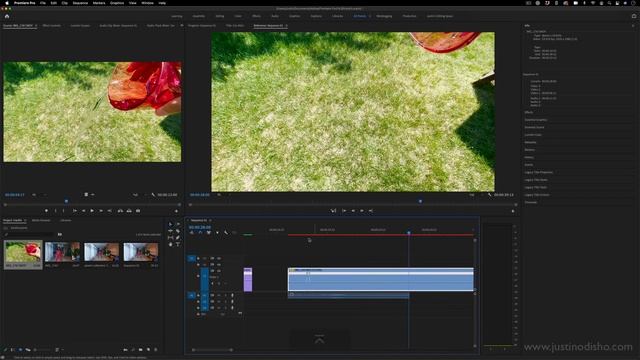
Task: Solo audio track A1
Action: point(225,295)
